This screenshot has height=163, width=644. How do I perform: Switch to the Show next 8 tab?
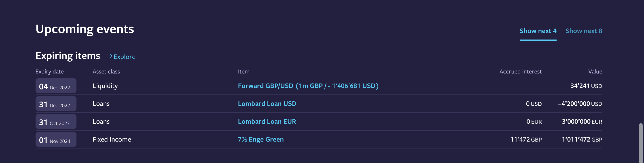click(x=584, y=31)
